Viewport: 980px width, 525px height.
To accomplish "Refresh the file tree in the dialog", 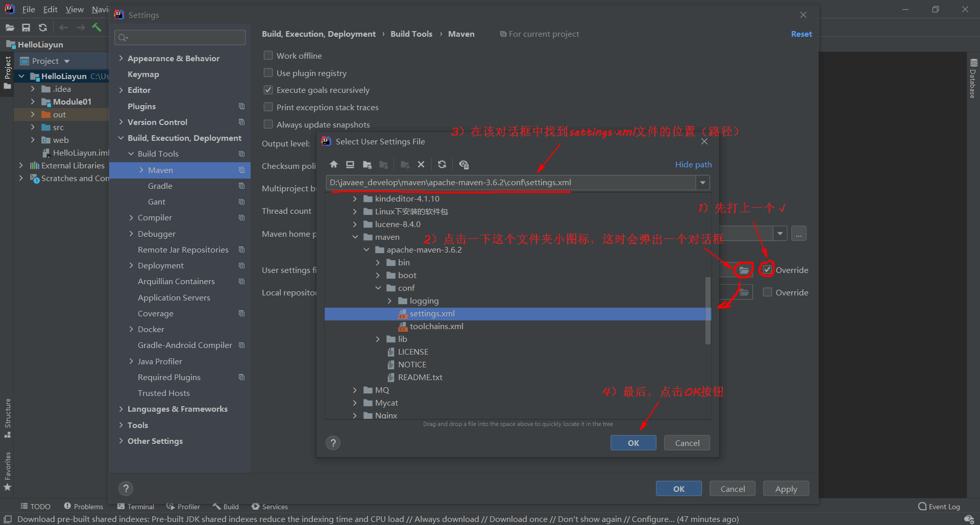I will pyautogui.click(x=442, y=164).
